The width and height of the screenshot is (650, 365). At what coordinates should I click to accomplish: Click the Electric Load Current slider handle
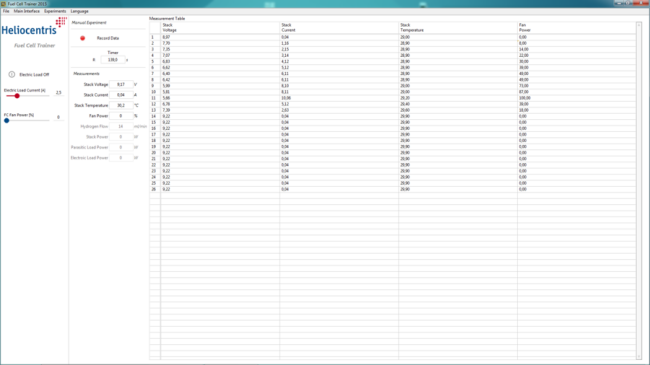point(17,96)
